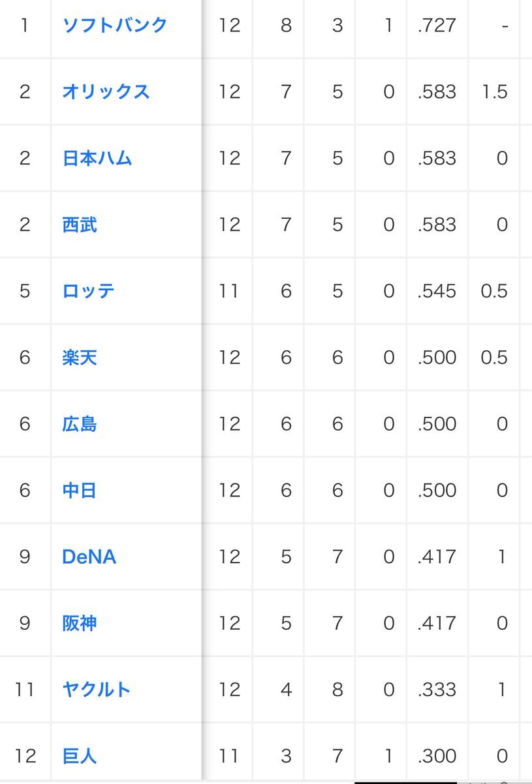Select DeNA's .417 winning percentage cell
This screenshot has width=532, height=784.
[437, 557]
